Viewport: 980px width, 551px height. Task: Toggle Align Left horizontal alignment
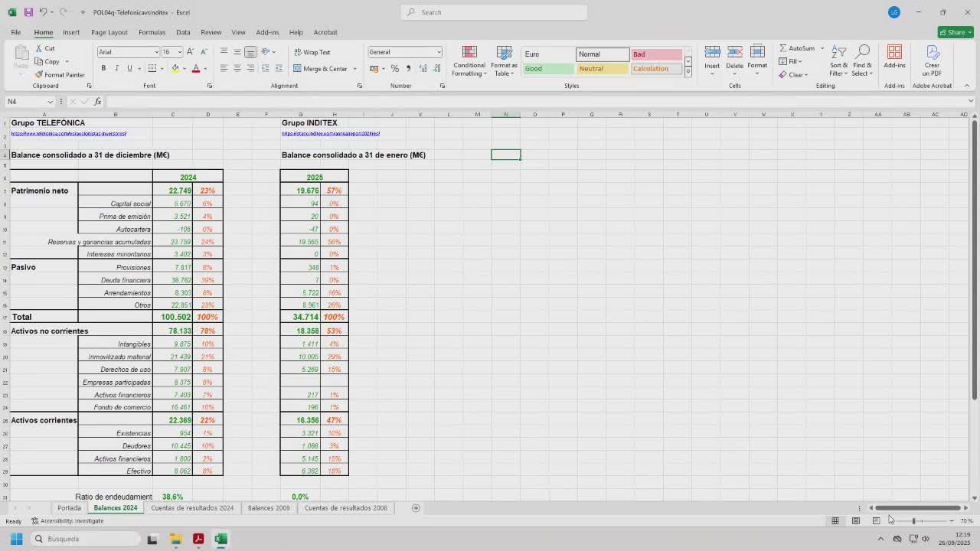(224, 68)
